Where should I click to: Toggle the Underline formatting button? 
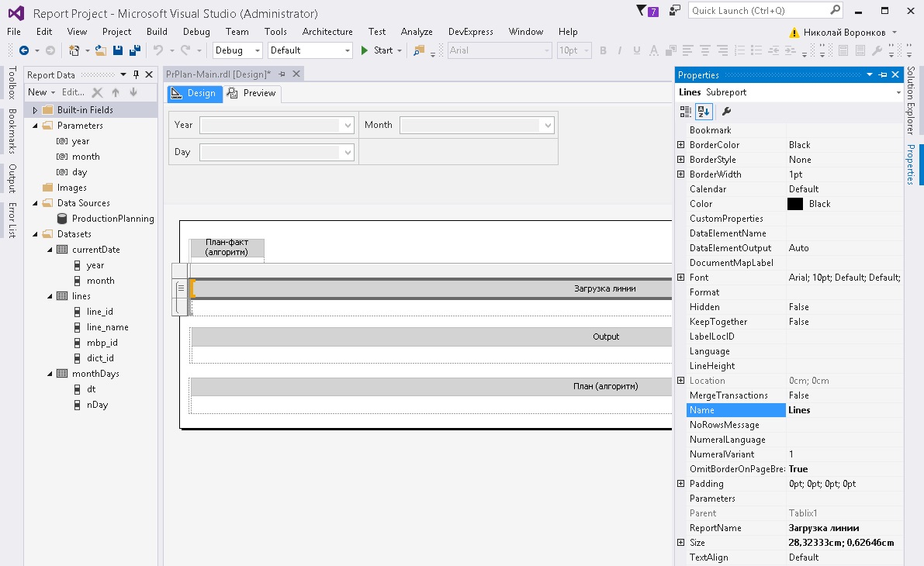tap(636, 50)
